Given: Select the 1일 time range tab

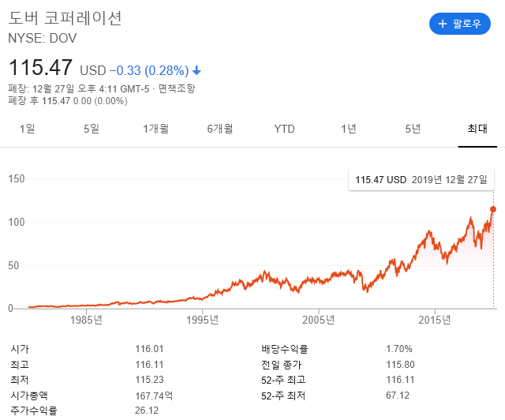Looking at the screenshot, I should click(28, 129).
